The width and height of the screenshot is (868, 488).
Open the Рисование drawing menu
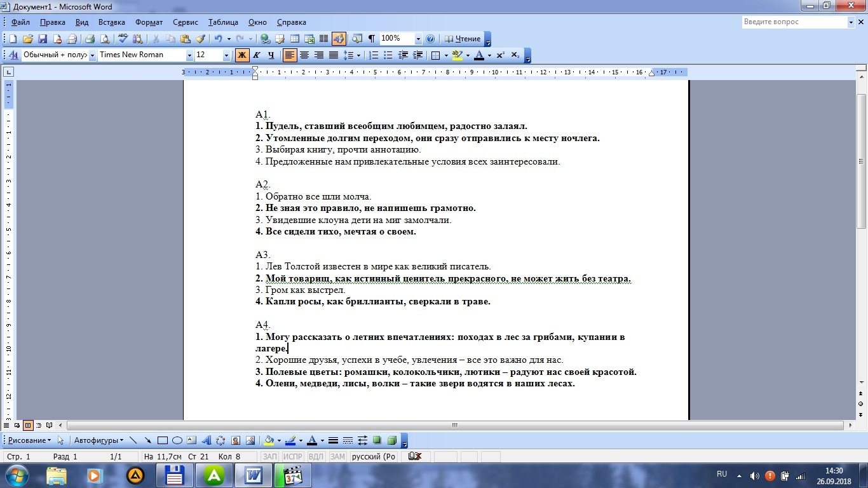point(29,440)
